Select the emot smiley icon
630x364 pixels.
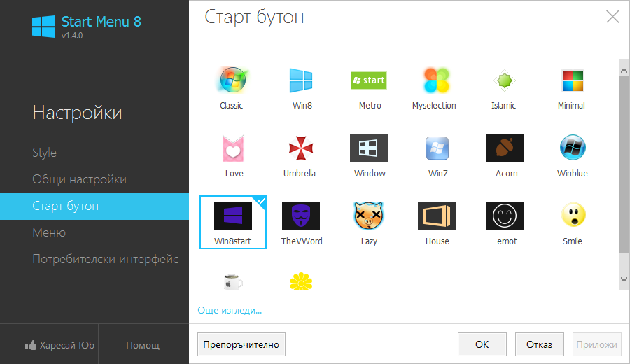505,216
